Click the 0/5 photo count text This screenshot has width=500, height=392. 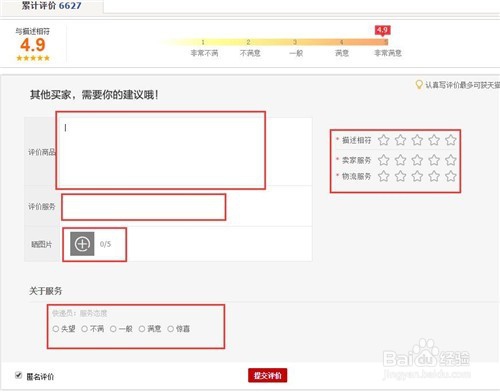[x=105, y=244]
